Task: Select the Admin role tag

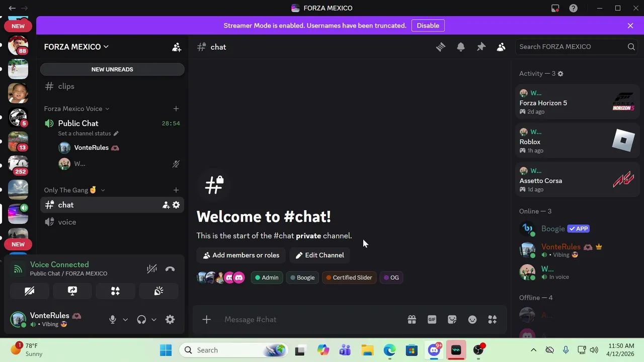Action: pos(267,278)
